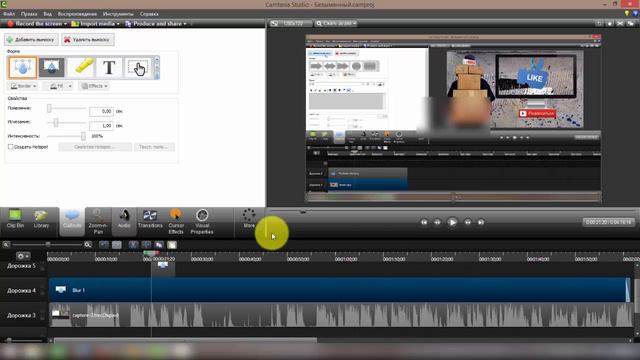Click the timeline playhead marker
The width and height of the screenshot is (640, 360).
click(x=151, y=253)
